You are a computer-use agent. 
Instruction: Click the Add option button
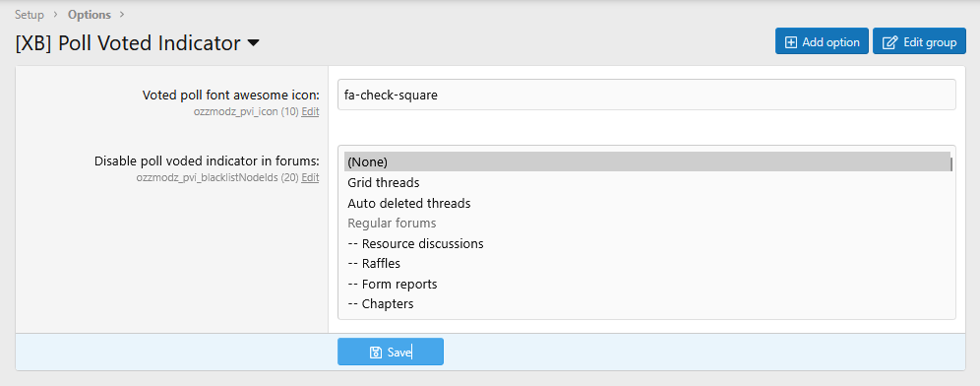click(822, 41)
